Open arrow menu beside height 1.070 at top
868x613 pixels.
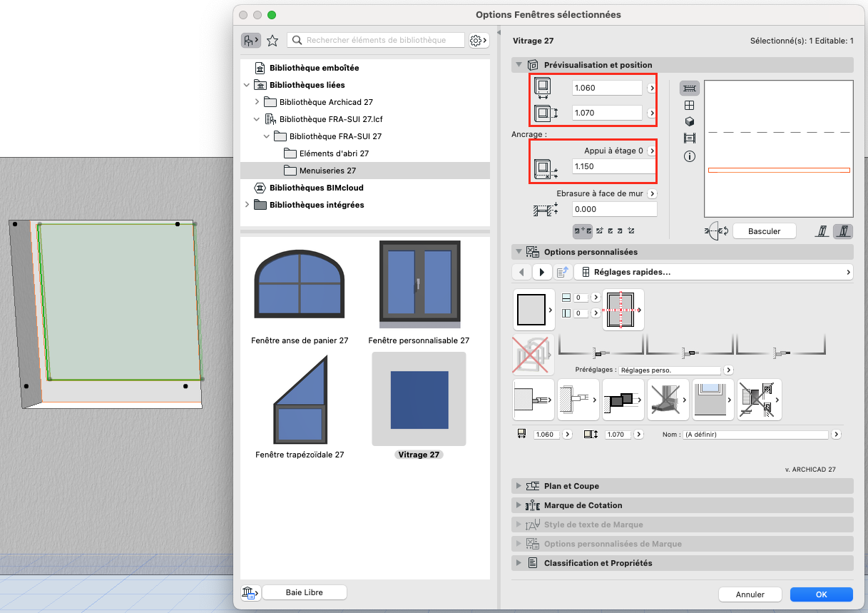[x=651, y=113]
